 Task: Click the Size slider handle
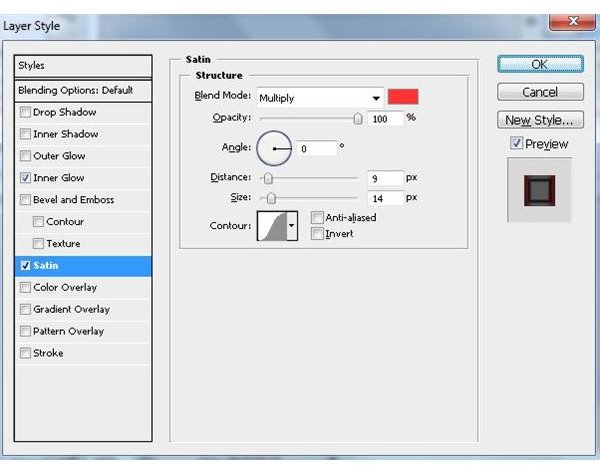tap(271, 198)
